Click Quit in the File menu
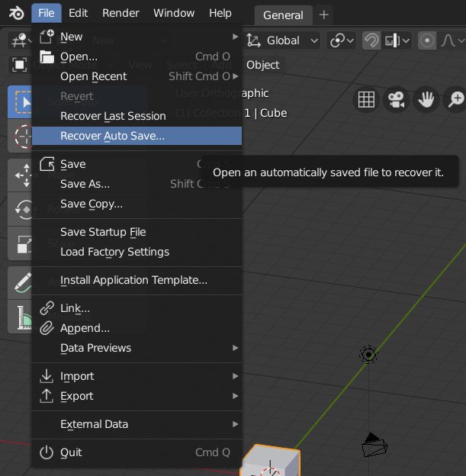 (137, 452)
